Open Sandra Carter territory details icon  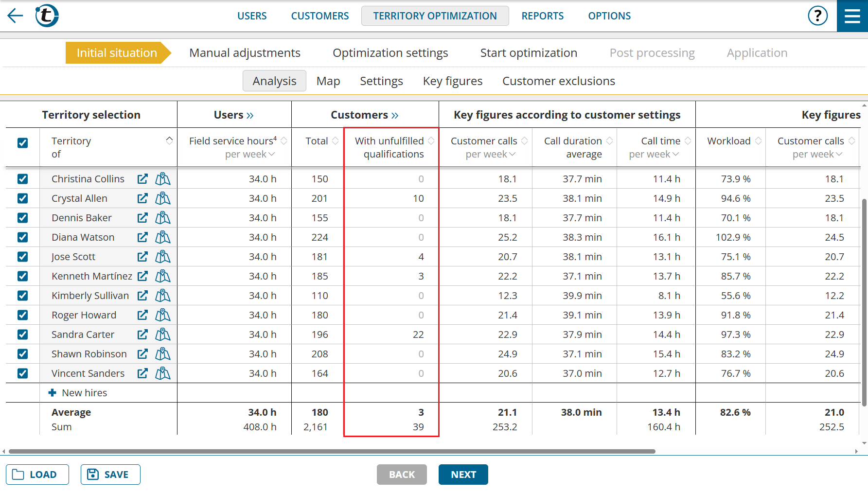tap(142, 335)
